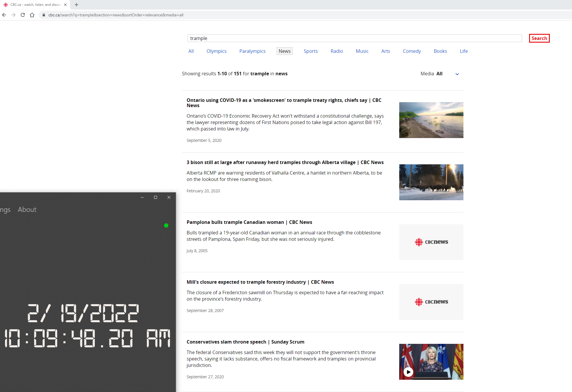Maximize the clock window
The width and height of the screenshot is (572, 392).
point(156,197)
